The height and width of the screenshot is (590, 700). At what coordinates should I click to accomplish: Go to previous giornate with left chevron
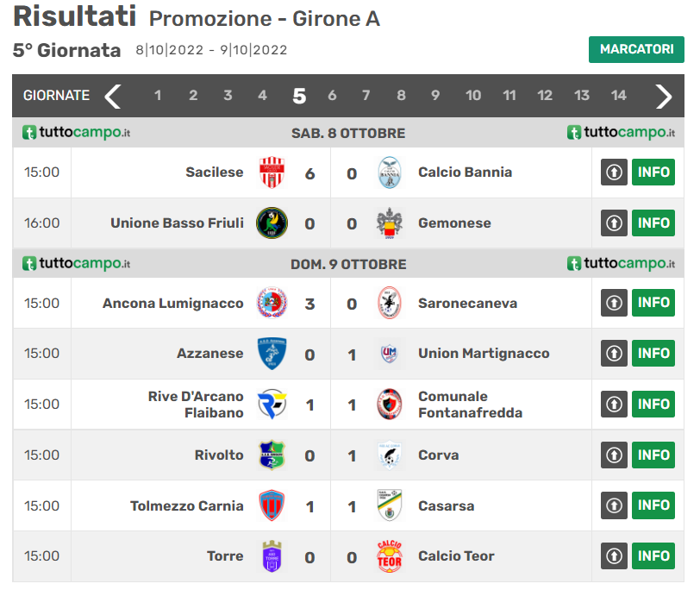[x=112, y=96]
